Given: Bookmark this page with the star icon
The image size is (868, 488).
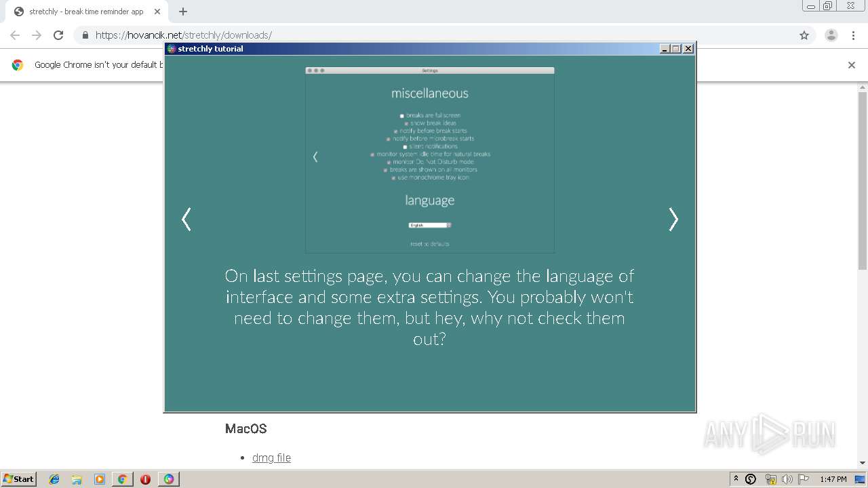Looking at the screenshot, I should click(804, 35).
